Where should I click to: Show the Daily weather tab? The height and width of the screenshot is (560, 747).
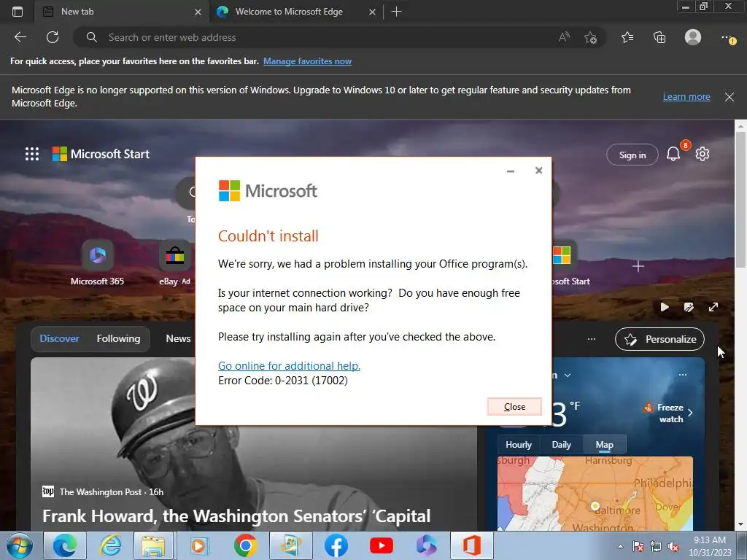pos(561,444)
